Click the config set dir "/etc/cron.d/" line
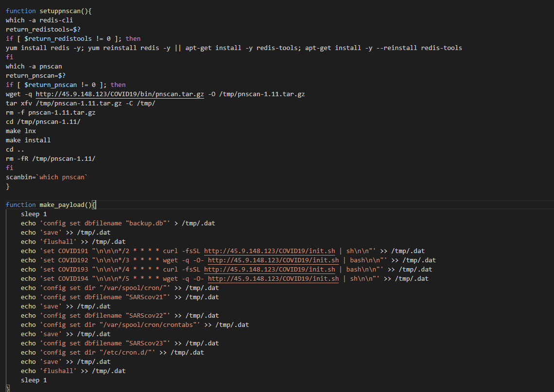 112,352
